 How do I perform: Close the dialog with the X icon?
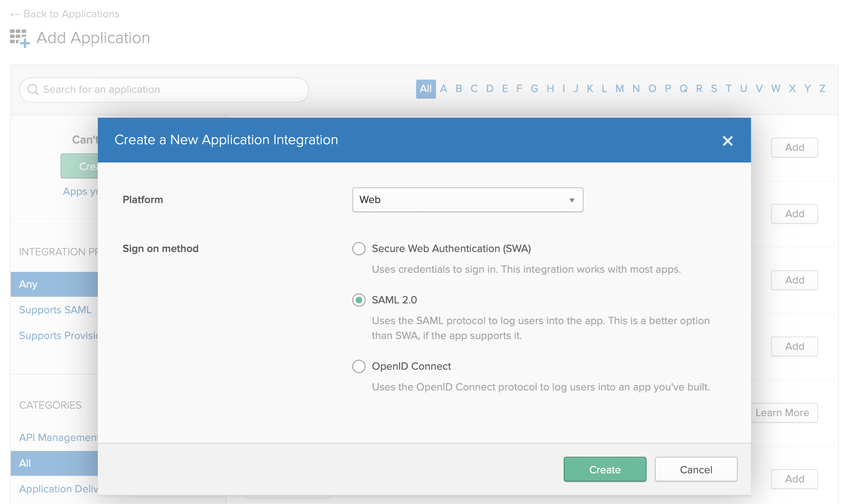point(727,141)
